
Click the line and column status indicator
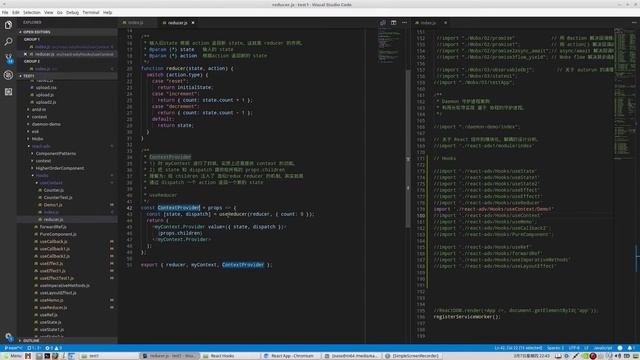click(x=518, y=348)
